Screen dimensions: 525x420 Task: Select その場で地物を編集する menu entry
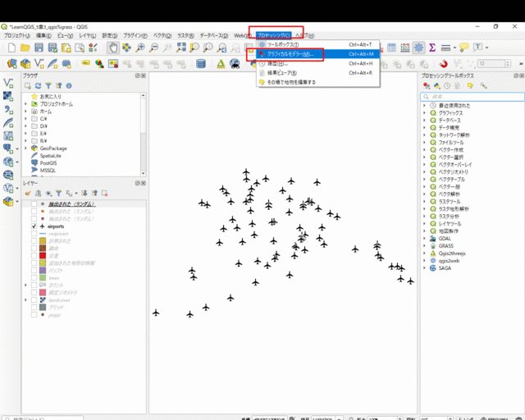[317, 82]
